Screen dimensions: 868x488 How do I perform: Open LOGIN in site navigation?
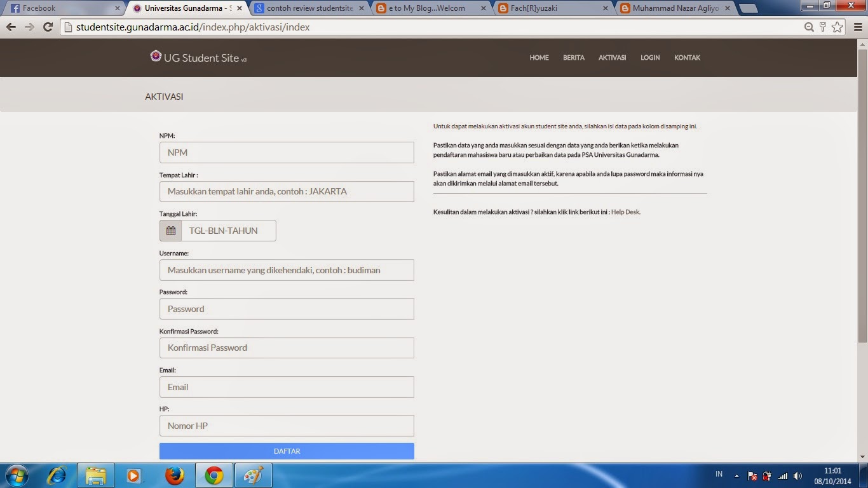(x=650, y=58)
